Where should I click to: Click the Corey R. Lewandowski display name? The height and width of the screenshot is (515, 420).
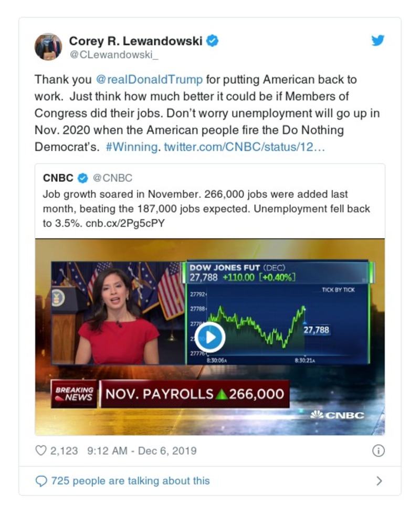(x=135, y=41)
